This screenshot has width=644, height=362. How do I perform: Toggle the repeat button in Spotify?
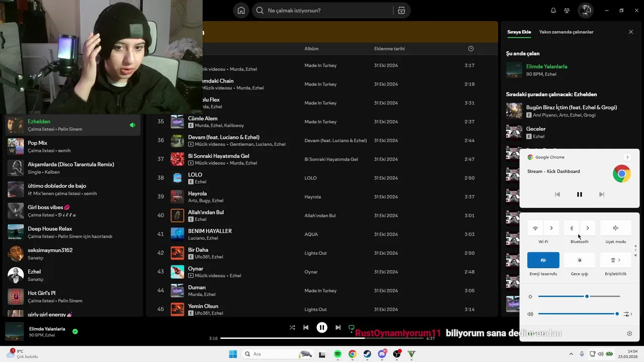pos(352,327)
